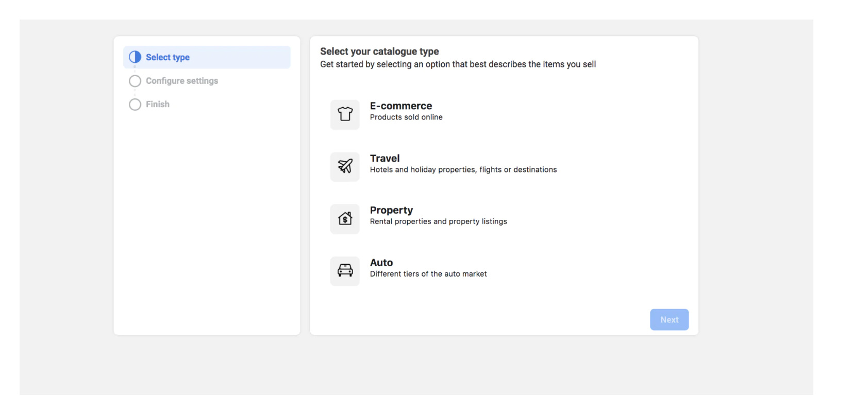Go to the Configure settings step label
The width and height of the screenshot is (868, 412).
point(181,81)
